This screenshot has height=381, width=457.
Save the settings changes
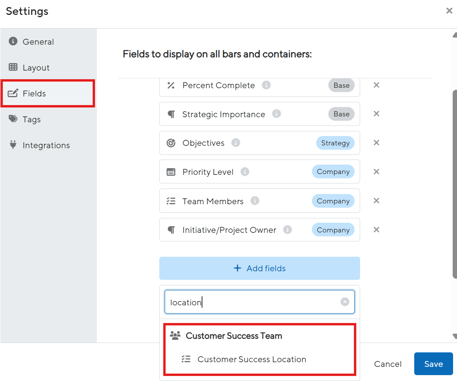tap(433, 364)
